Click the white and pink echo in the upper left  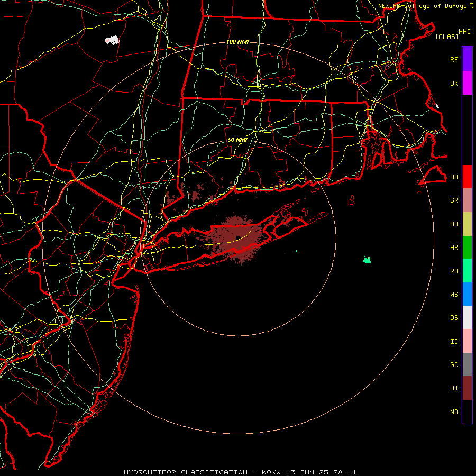[x=112, y=40]
